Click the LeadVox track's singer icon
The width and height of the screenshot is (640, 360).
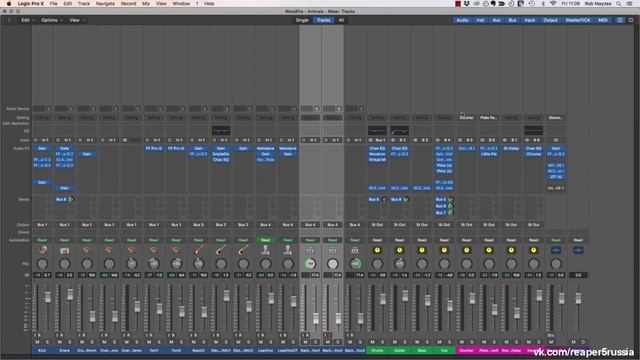point(265,250)
